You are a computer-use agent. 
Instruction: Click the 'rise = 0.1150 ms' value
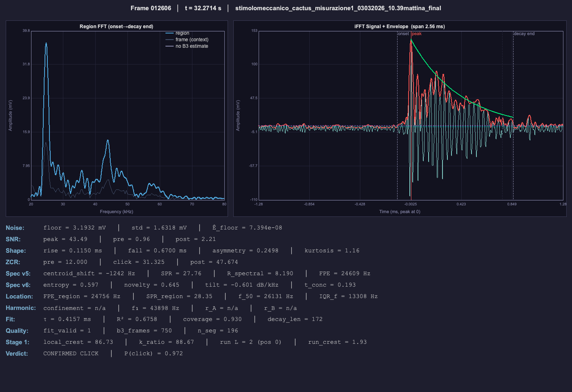pos(73,251)
